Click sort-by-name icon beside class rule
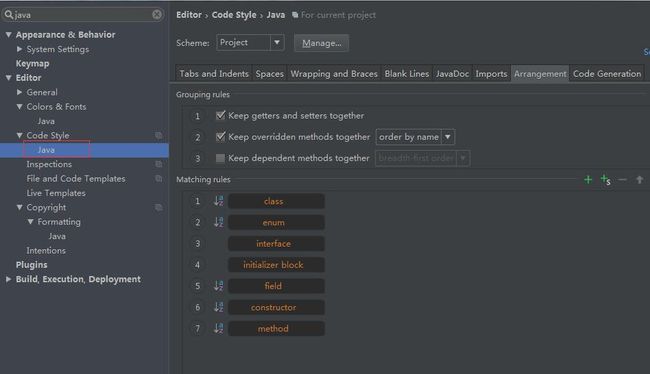Image resolution: width=650 pixels, height=374 pixels. click(x=218, y=201)
